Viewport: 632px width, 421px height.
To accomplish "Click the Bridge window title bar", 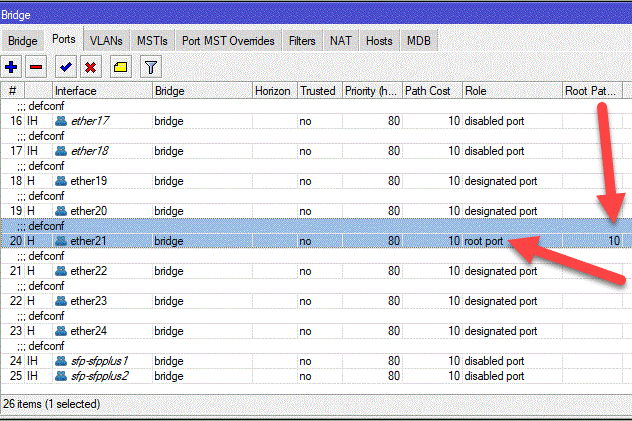I will click(316, 15).
